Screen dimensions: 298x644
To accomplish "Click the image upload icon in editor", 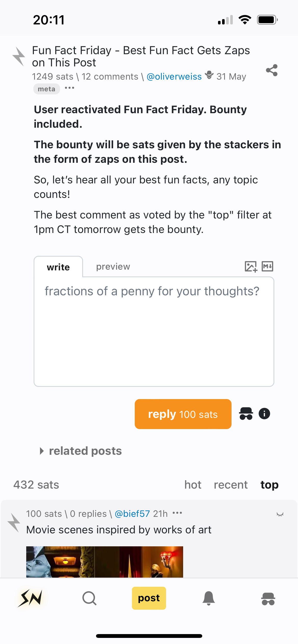I will (x=251, y=267).
